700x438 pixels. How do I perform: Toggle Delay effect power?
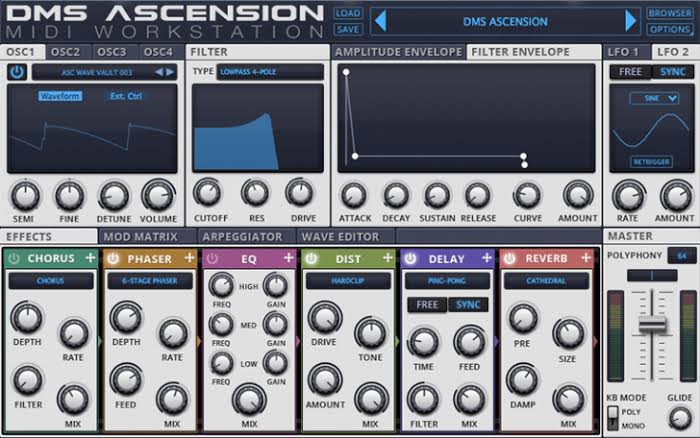click(410, 259)
